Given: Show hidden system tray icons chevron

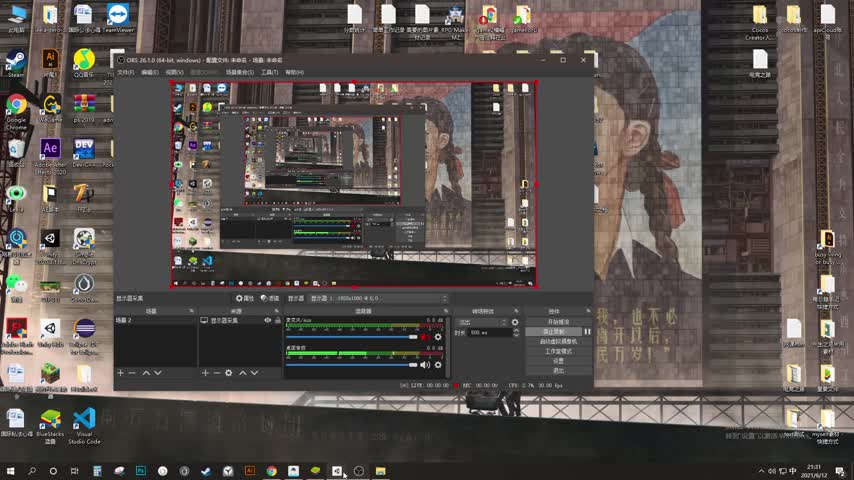Looking at the screenshot, I should point(761,471).
